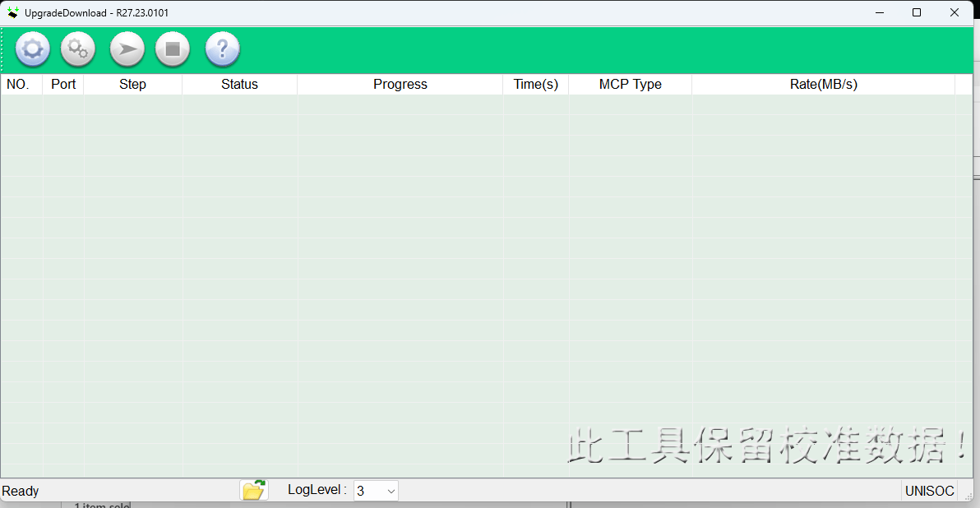This screenshot has height=508, width=980.
Task: Select the Port column header
Action: click(x=63, y=84)
